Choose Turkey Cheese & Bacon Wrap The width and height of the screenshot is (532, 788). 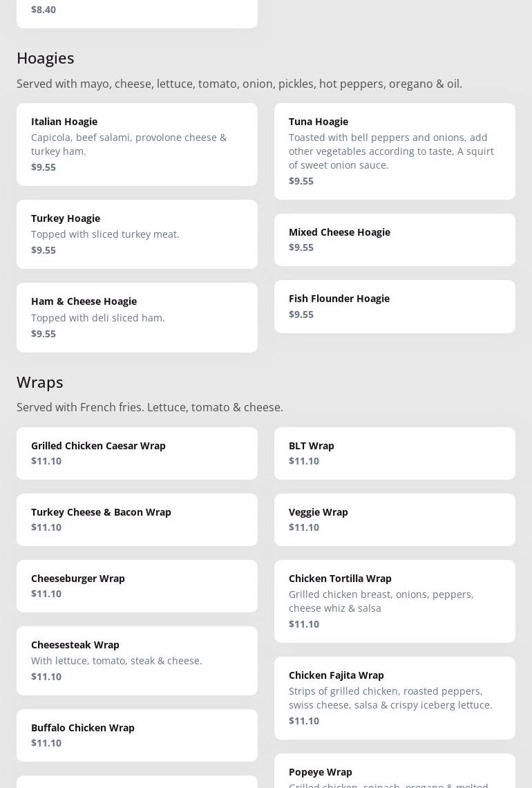[x=137, y=520]
